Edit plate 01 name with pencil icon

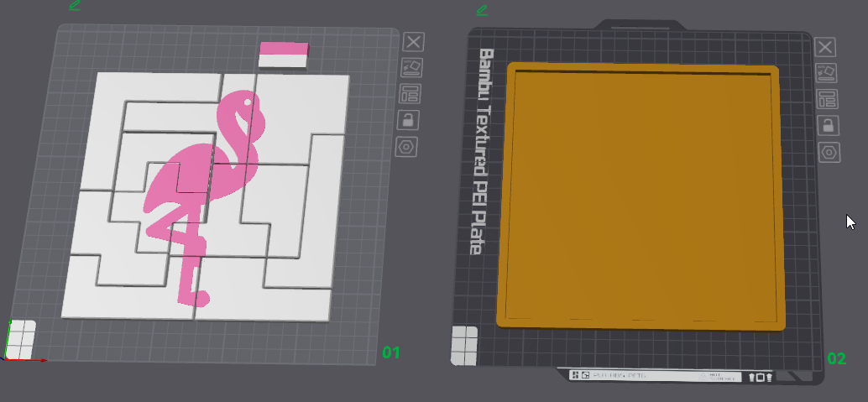75,6
